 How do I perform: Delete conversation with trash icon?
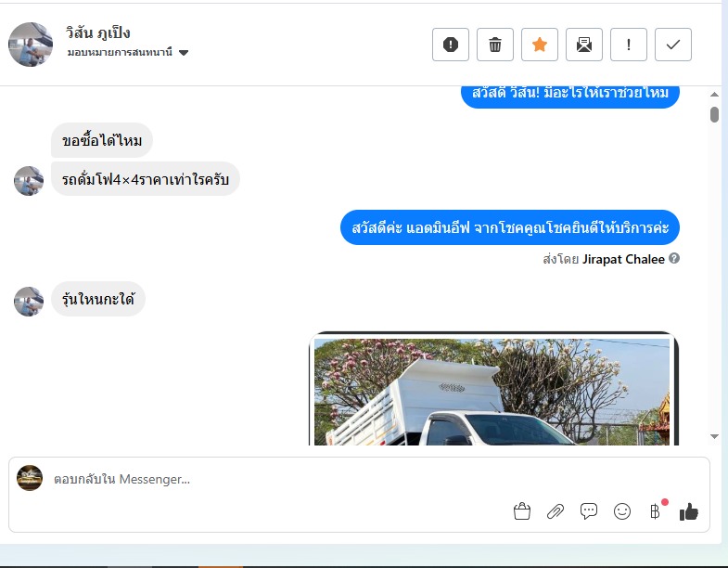[495, 45]
